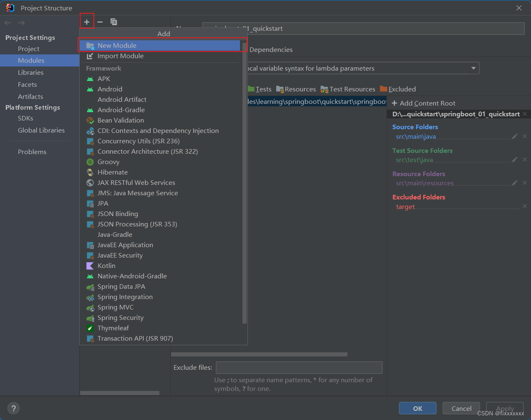Remove src\main\java source folder with its X
The height and width of the screenshot is (420, 531).
point(525,136)
